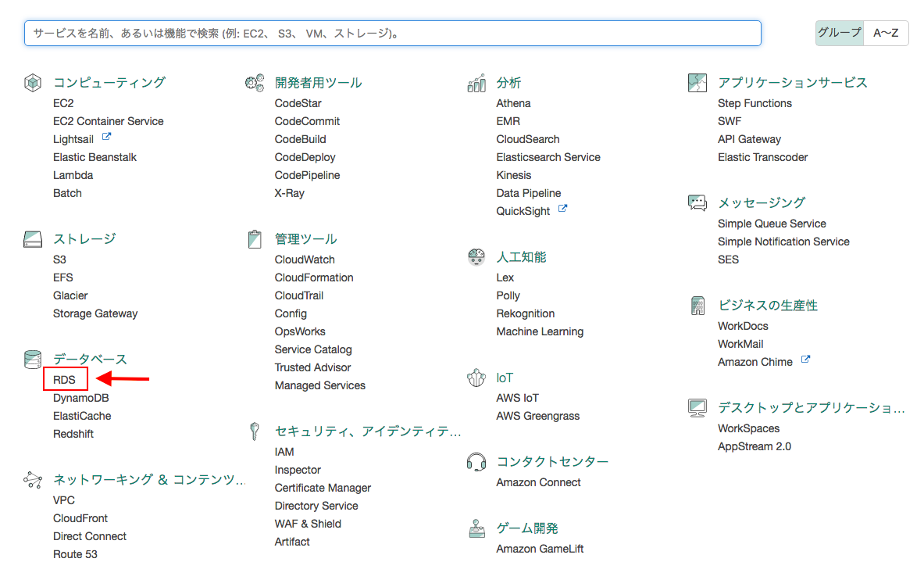Open Lightsail via its external-link icon

[107, 138]
